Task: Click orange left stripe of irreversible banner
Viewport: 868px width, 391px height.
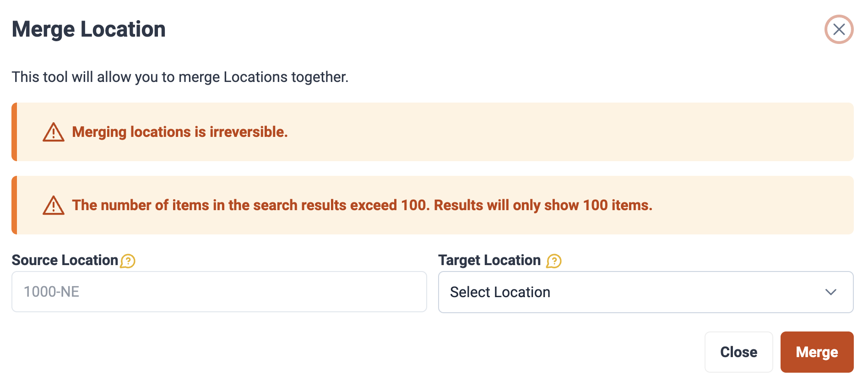Action: [14, 132]
